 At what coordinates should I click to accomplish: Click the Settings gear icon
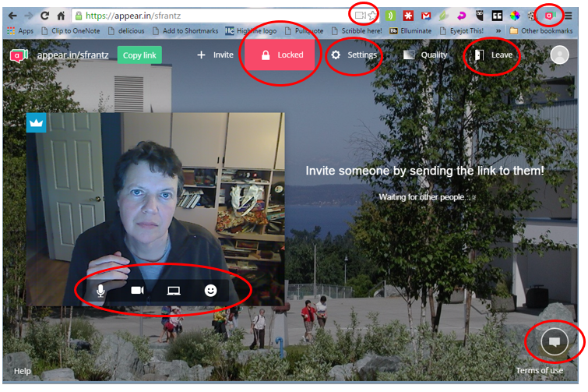[x=336, y=55]
